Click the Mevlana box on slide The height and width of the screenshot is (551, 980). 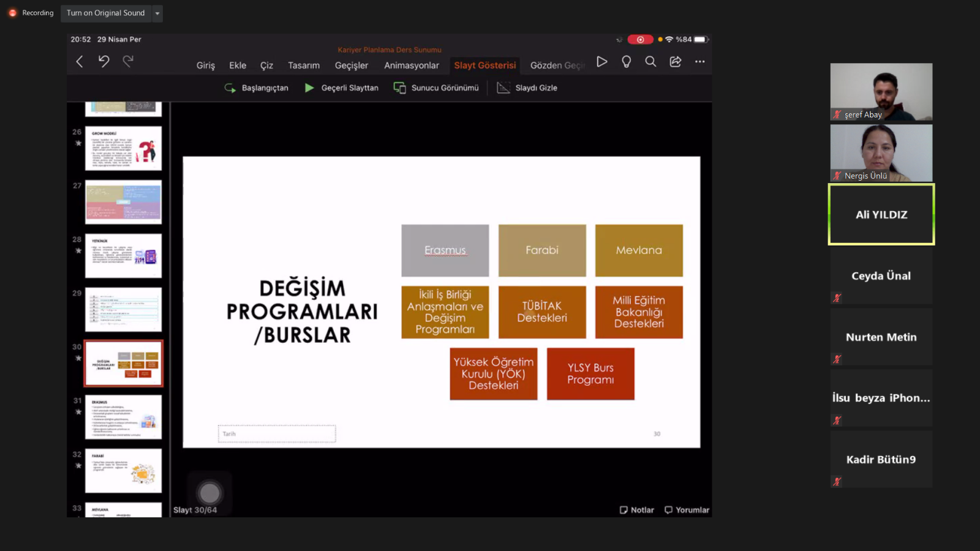639,250
